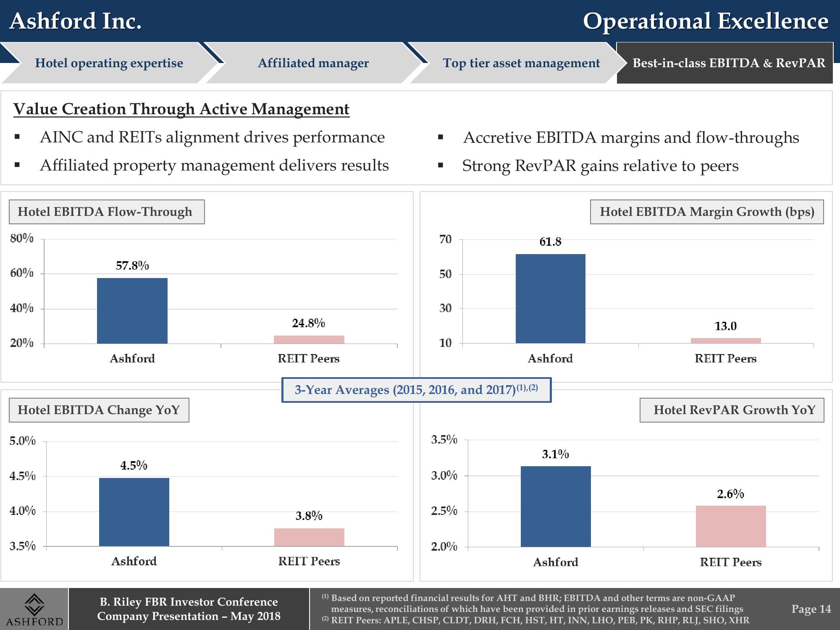Click the Ashford 3.1% RevPAR growth bar
Image resolution: width=840 pixels, height=630 pixels.
pos(556,507)
